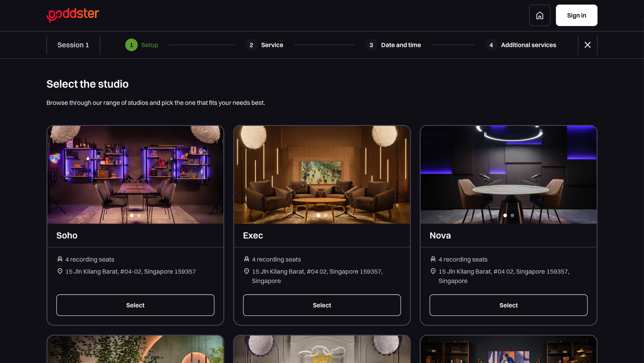This screenshot has width=644, height=363.
Task: Open the white chandelier studio thumbnail
Action: coord(322,349)
